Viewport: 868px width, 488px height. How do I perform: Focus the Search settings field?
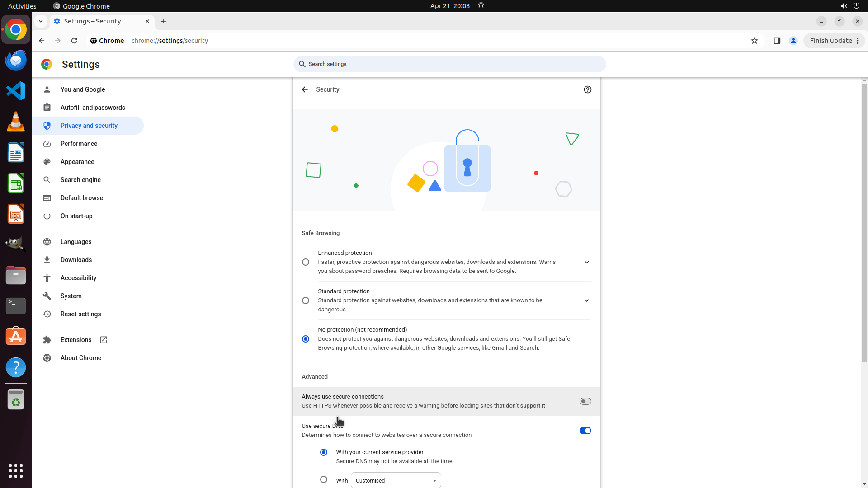point(449,64)
